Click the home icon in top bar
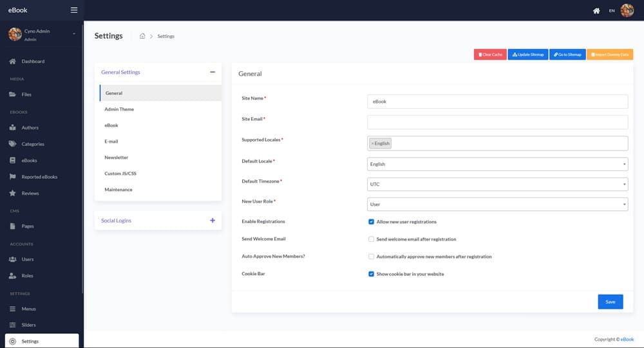Viewport: 644px width, 348px height. coord(596,11)
